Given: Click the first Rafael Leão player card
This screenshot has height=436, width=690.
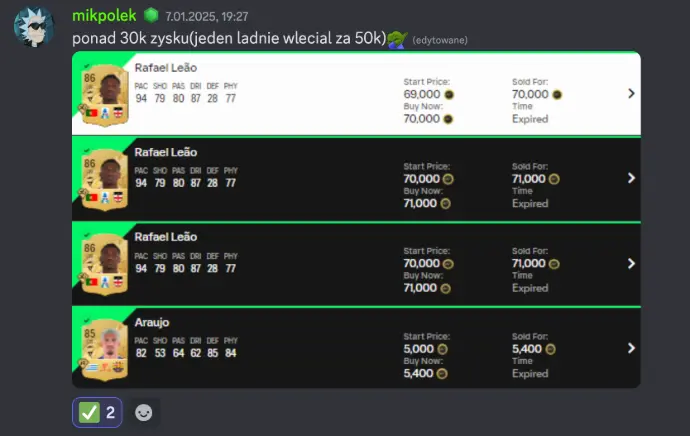Looking at the screenshot, I should point(105,95).
